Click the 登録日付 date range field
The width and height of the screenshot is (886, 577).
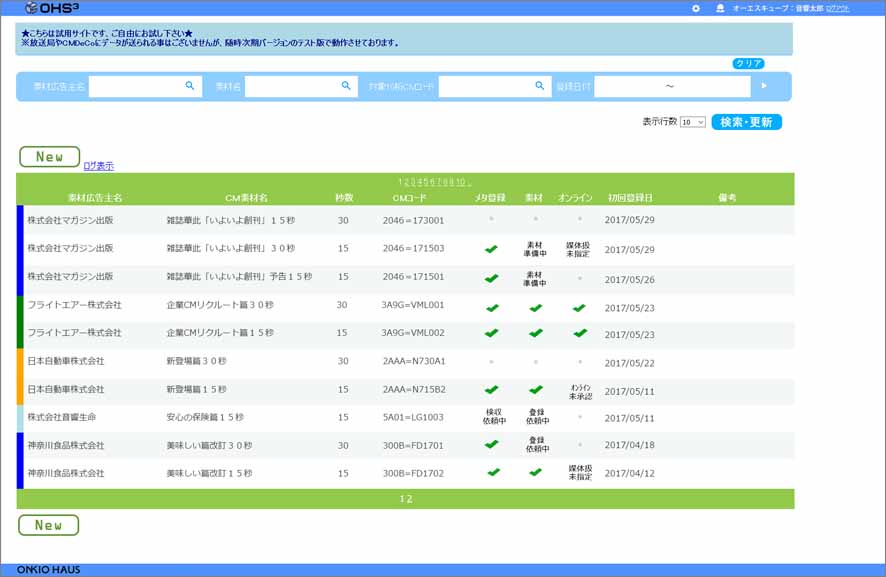coord(672,86)
